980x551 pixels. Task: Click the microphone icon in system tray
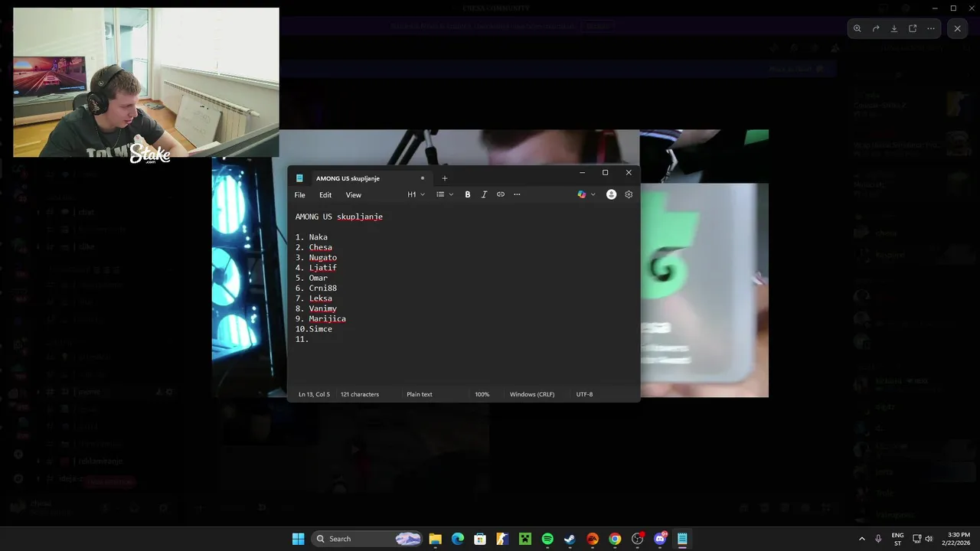tap(878, 539)
